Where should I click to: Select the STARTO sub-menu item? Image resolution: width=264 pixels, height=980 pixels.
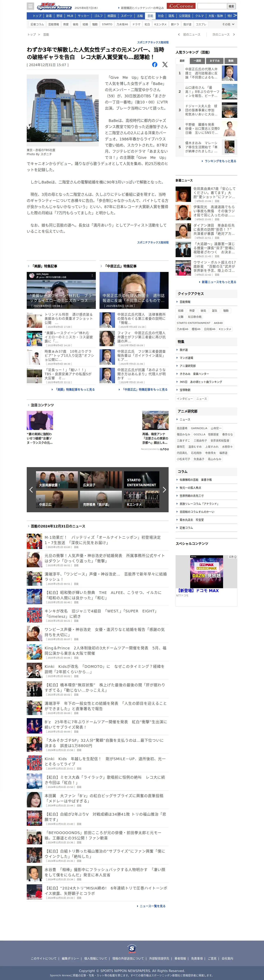107,24
